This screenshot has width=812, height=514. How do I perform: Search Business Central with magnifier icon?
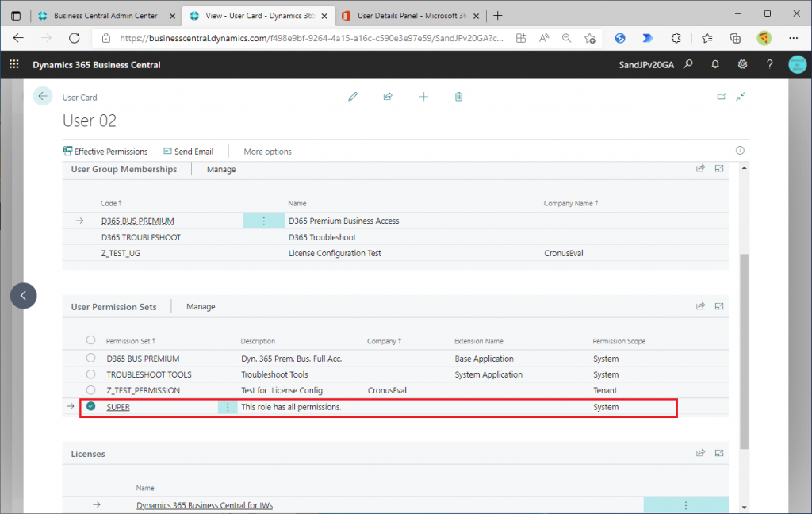click(688, 64)
